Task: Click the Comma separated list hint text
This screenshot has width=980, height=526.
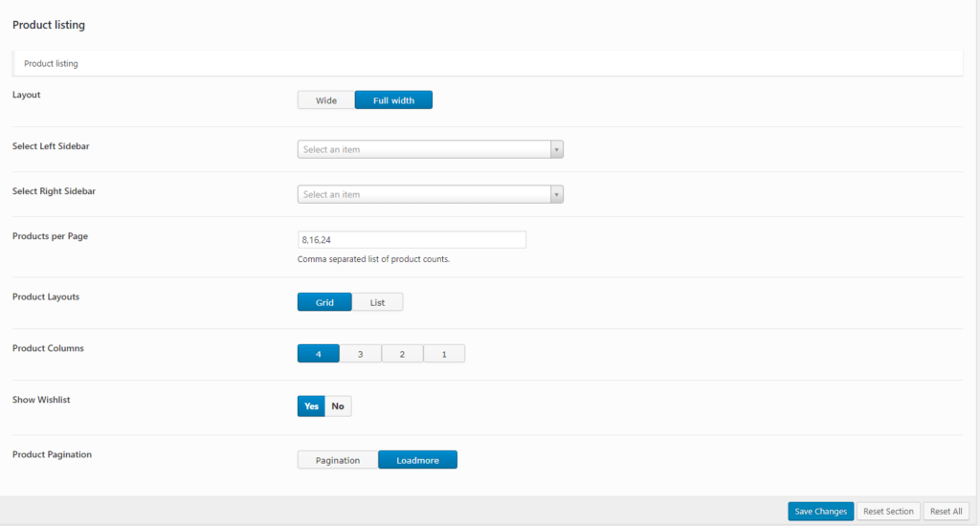Action: (x=373, y=258)
